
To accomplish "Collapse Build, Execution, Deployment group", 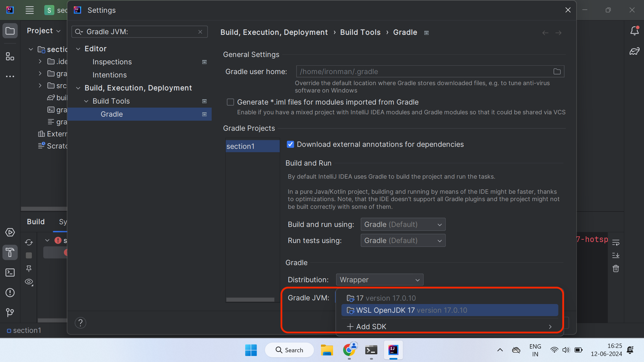I will pos(78,88).
